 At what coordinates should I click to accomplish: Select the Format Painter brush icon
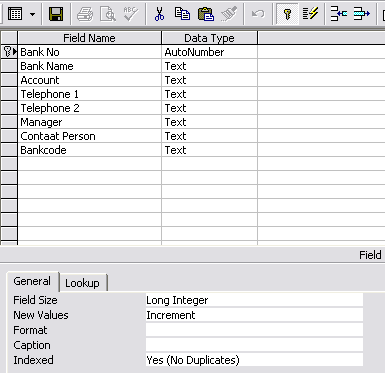click(229, 14)
